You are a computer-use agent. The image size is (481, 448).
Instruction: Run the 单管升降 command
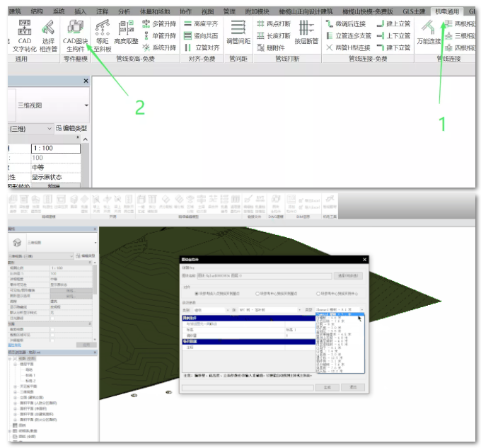(x=159, y=35)
